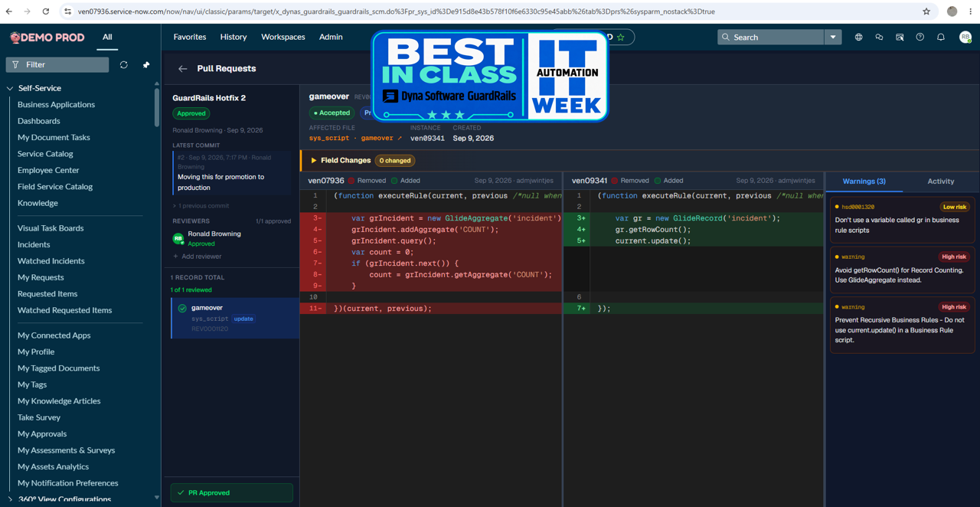The height and width of the screenshot is (507, 980).
Task: Click the PR Approved button
Action: [232, 492]
